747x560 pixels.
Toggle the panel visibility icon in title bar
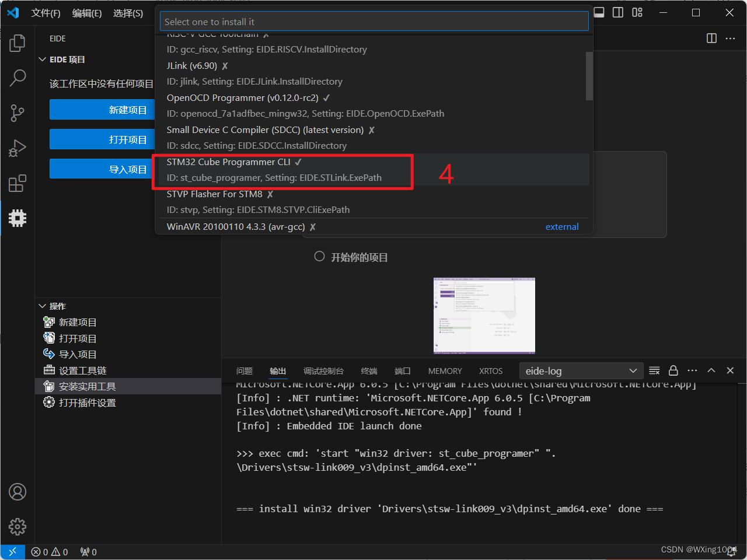pos(599,12)
